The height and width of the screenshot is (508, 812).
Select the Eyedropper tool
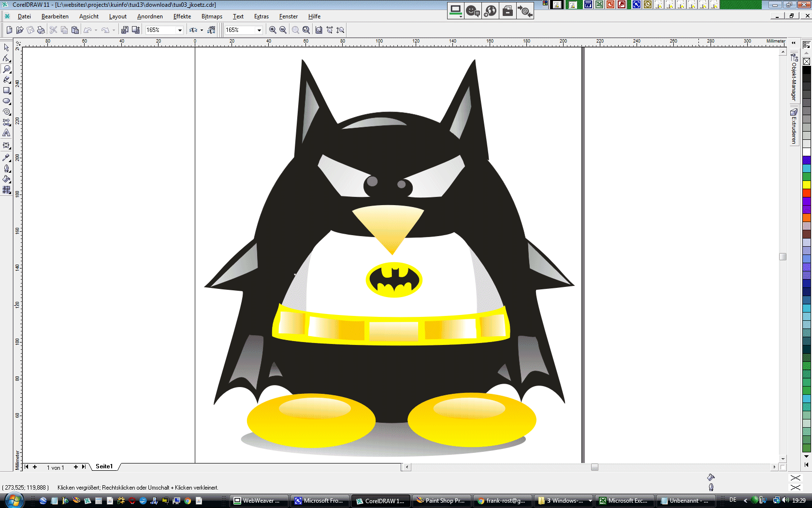[x=6, y=158]
